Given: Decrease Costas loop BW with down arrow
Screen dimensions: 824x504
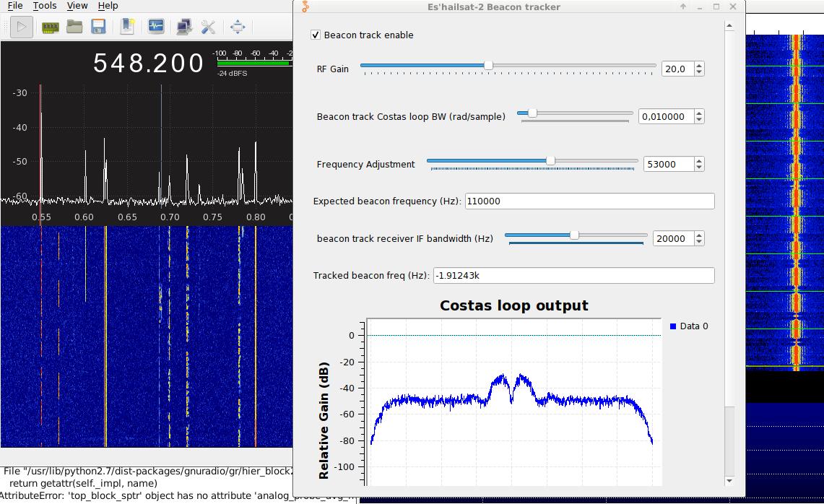Looking at the screenshot, I should pyautogui.click(x=699, y=120).
